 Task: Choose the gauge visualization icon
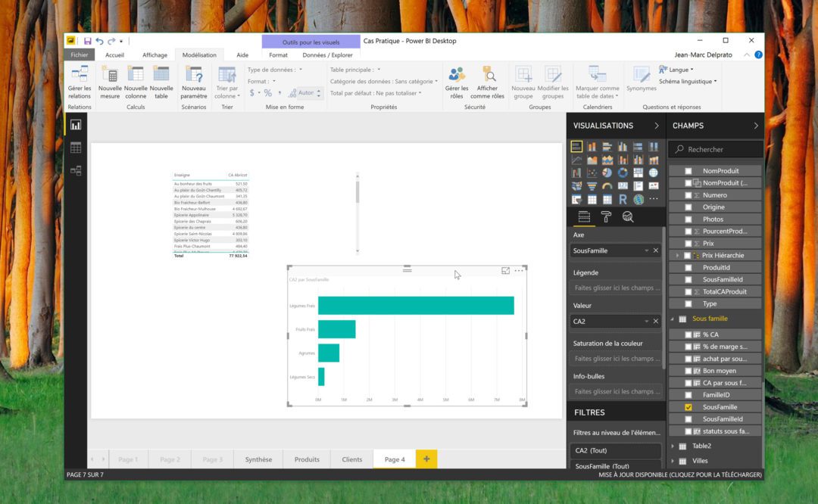click(x=607, y=186)
